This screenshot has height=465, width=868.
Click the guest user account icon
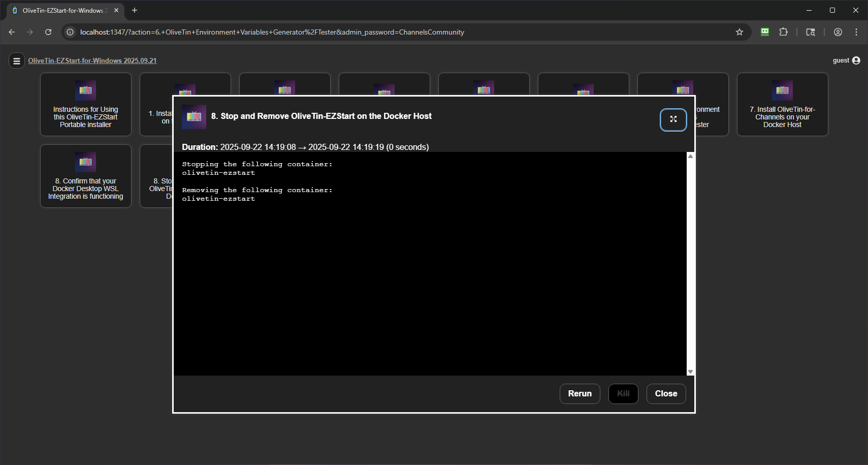[x=856, y=60]
